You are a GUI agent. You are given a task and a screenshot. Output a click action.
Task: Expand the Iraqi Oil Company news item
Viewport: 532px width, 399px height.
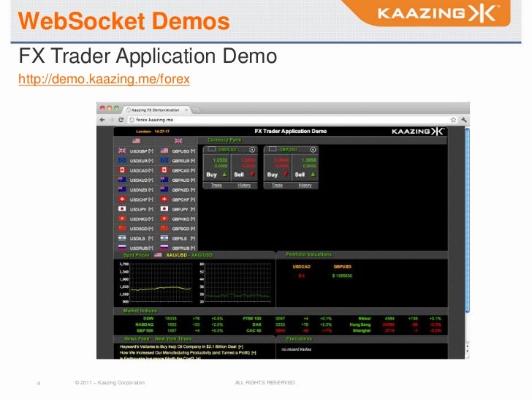click(240, 346)
